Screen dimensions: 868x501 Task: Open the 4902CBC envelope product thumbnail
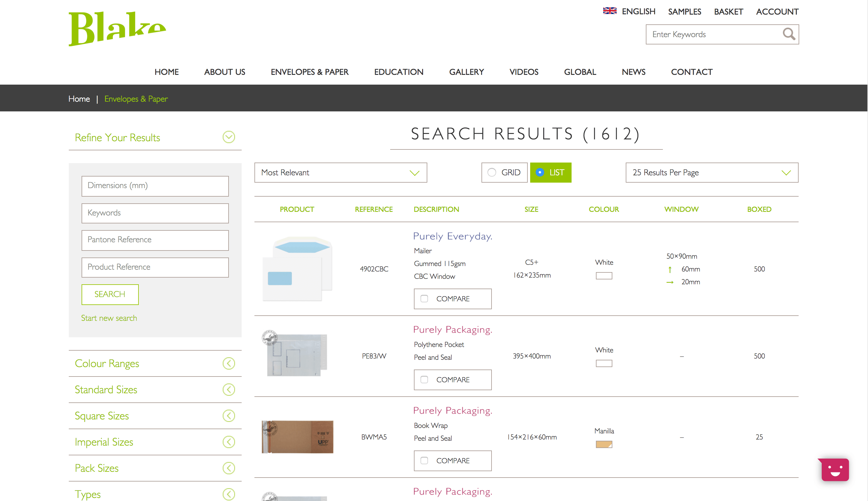tap(297, 268)
